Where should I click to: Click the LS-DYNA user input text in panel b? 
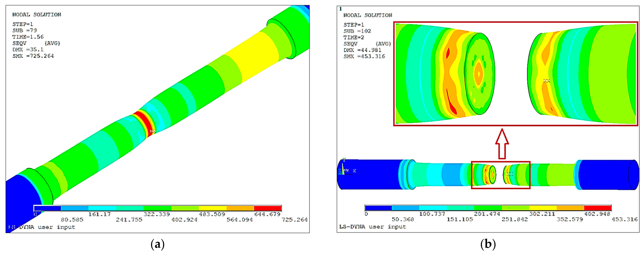(x=373, y=227)
